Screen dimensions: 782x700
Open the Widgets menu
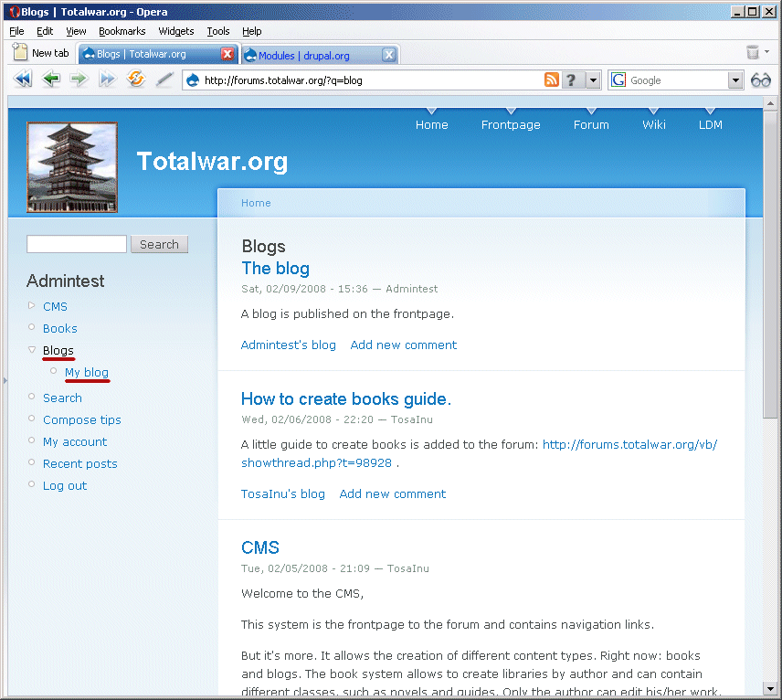[x=176, y=31]
